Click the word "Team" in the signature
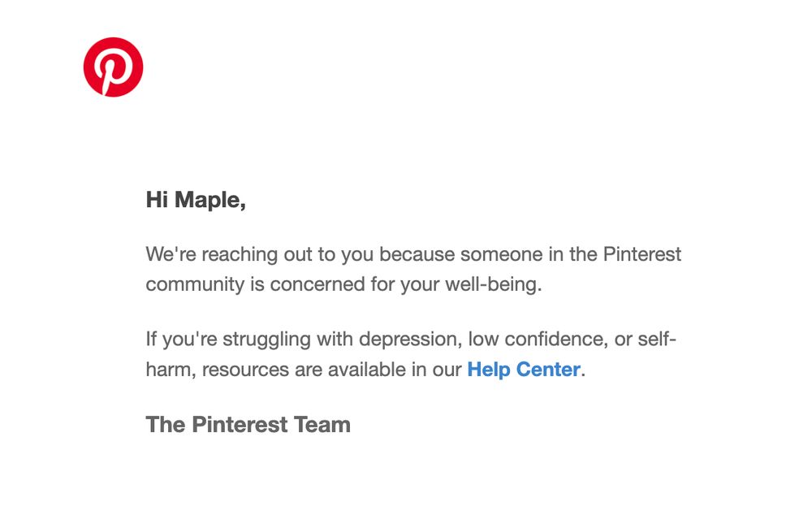 coord(322,424)
